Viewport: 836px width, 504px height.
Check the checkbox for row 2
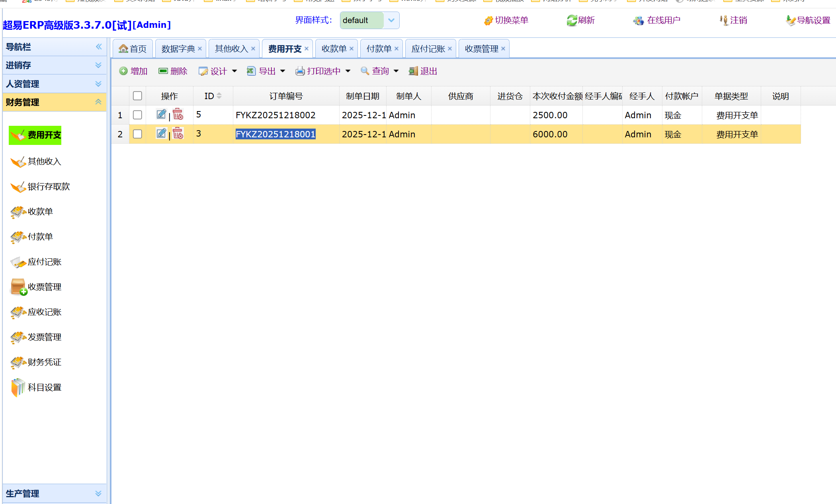137,134
